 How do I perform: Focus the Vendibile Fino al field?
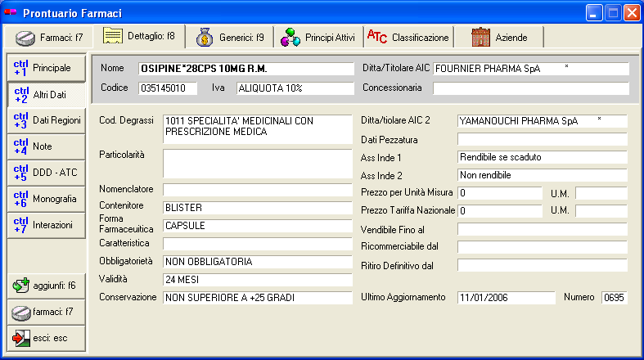tap(542, 229)
